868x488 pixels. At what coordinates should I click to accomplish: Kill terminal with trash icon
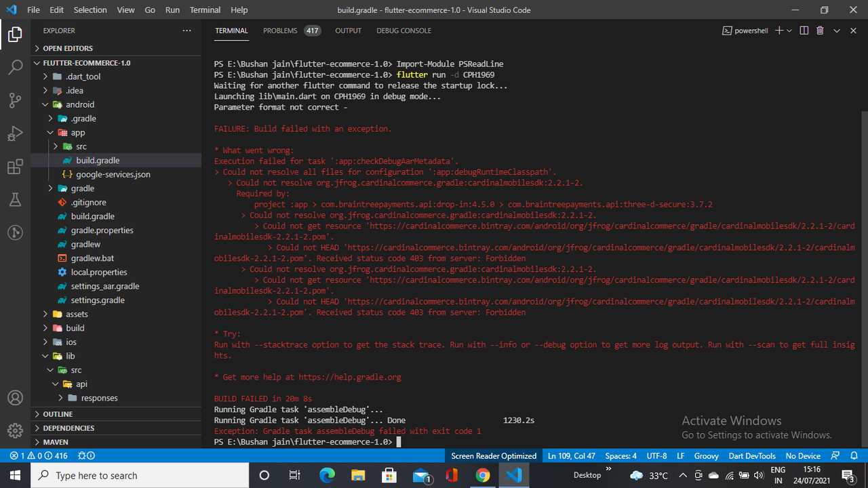tap(820, 30)
